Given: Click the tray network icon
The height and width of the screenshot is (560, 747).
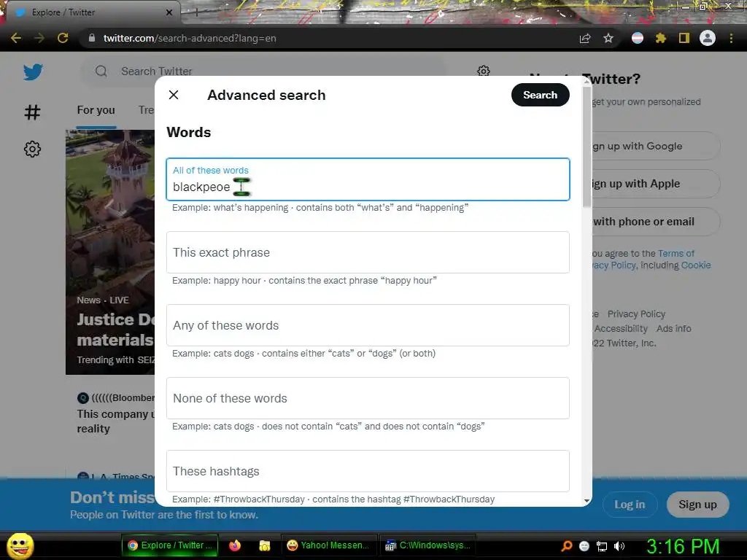Looking at the screenshot, I should pos(602,546).
